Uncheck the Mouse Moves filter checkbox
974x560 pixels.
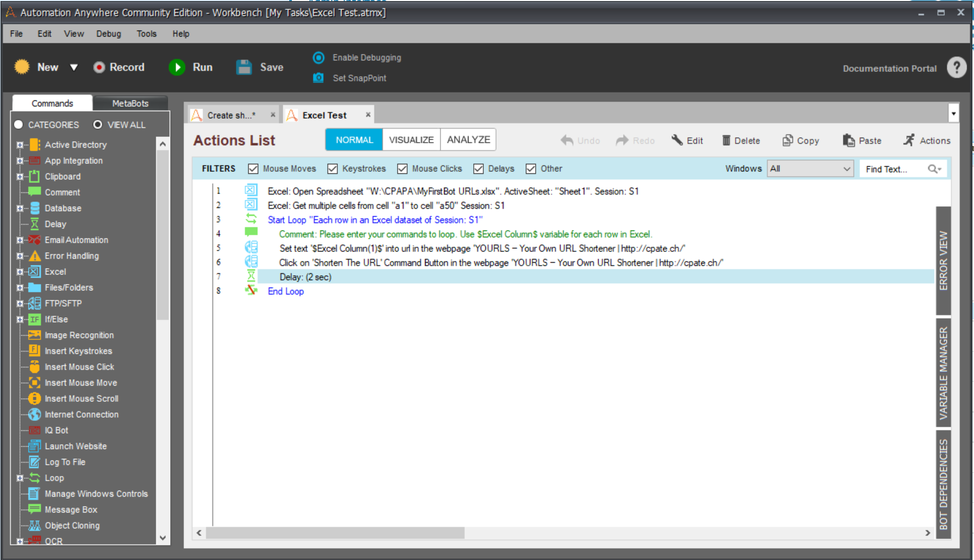tap(253, 169)
